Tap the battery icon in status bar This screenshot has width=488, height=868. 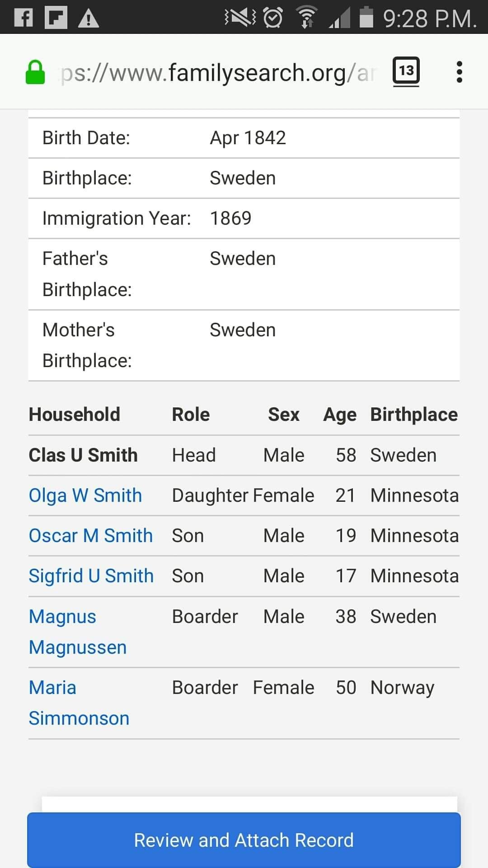[366, 18]
